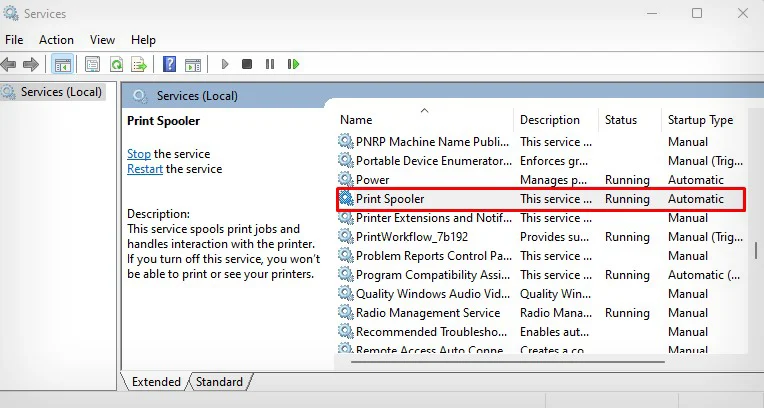Viewport: 764px width, 408px height.
Task: Click 'Manages p...' description of Power
Action: pyautogui.click(x=554, y=180)
